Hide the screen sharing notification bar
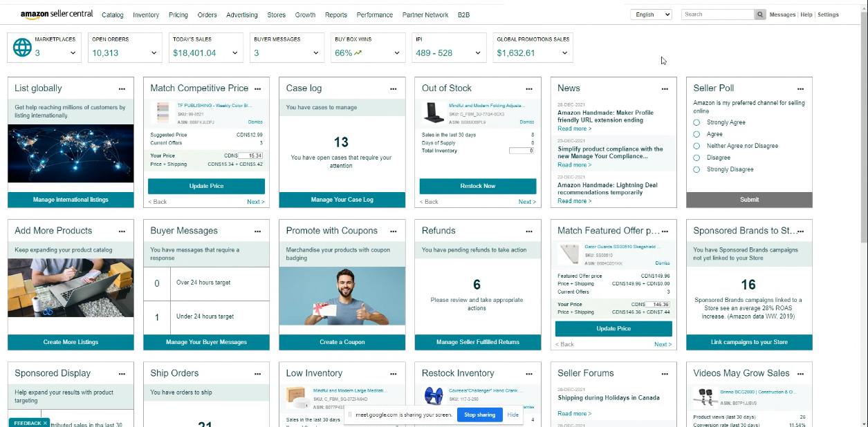 (x=513, y=415)
